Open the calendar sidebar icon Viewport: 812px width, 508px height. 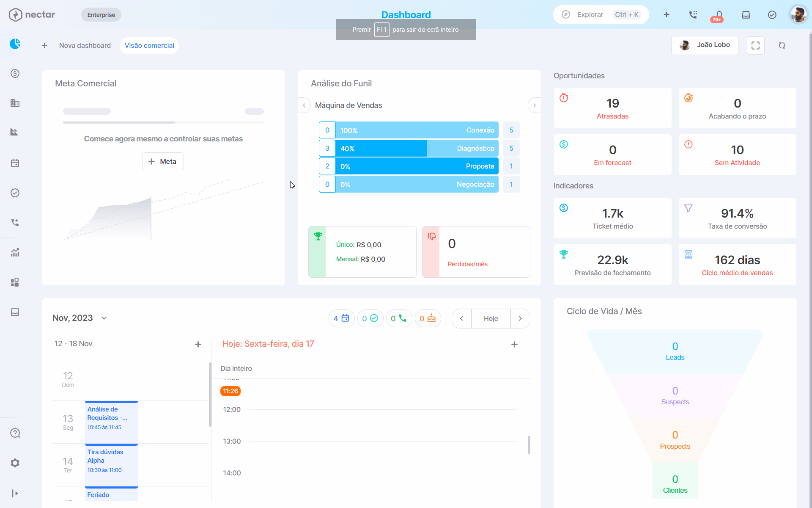tap(15, 163)
